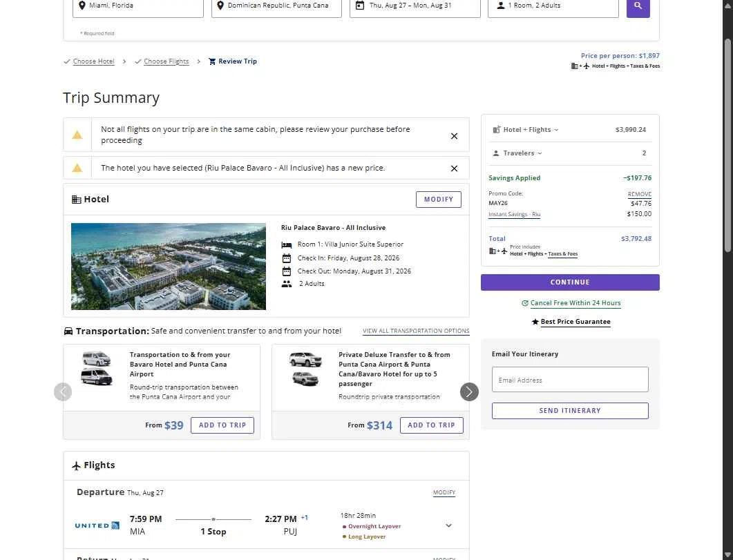
Task: Open Cancel Free Within 24 Hours info
Action: (x=575, y=303)
